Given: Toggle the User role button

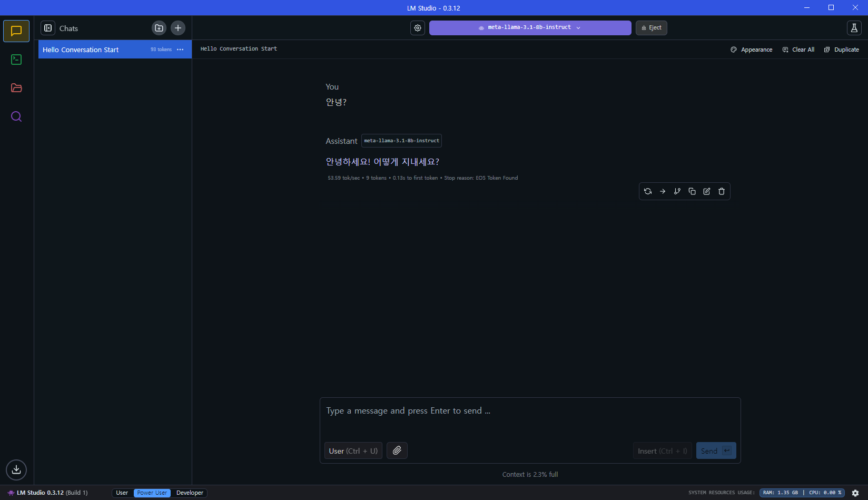Looking at the screenshot, I should (353, 451).
